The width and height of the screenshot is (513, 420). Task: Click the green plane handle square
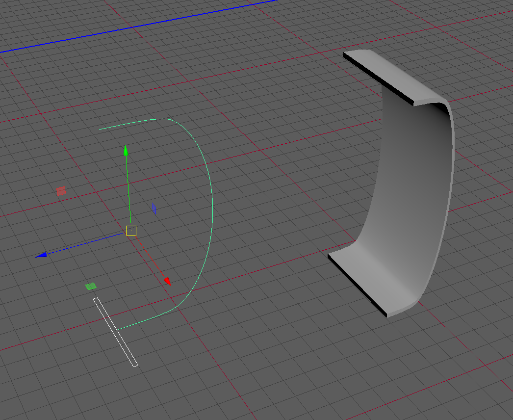point(91,287)
